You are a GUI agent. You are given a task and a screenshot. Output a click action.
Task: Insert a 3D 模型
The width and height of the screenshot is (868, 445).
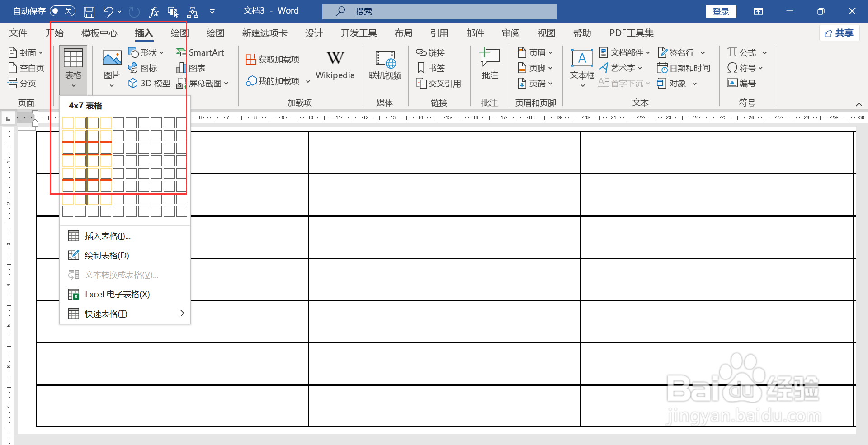(x=149, y=83)
